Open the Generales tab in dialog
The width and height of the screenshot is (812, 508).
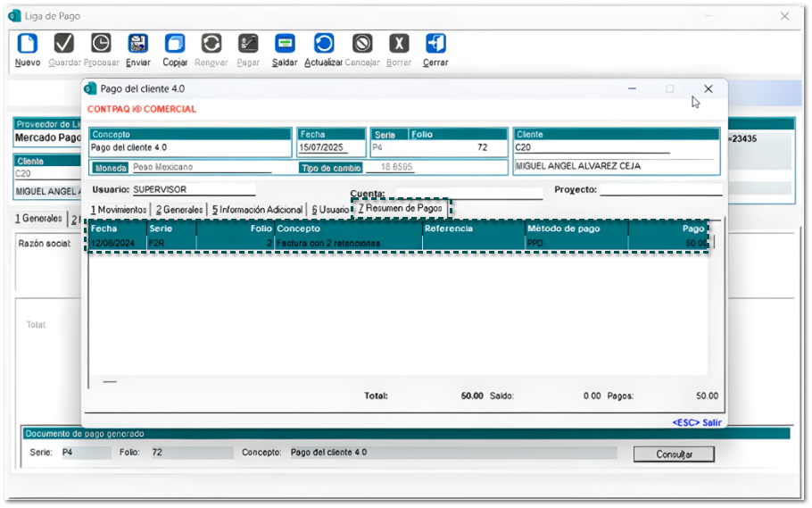point(178,209)
